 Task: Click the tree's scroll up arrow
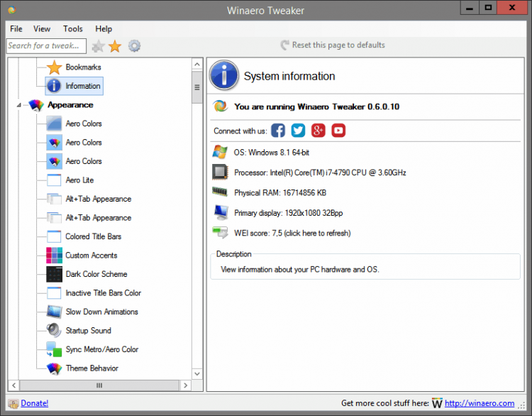(197, 65)
